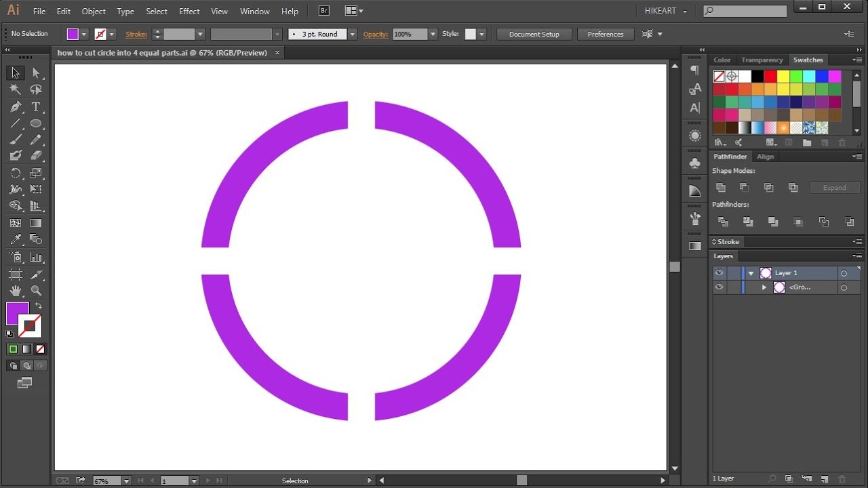
Task: Open the Window menu
Action: tap(255, 12)
